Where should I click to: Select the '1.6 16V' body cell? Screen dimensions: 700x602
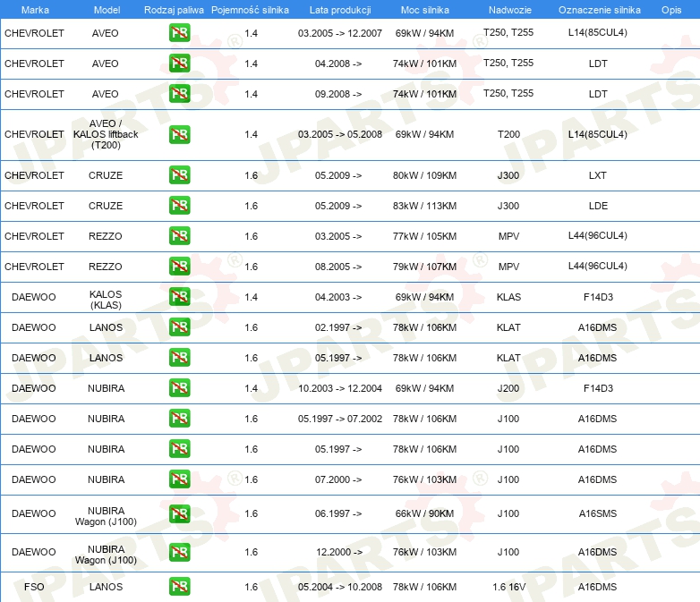[509, 587]
